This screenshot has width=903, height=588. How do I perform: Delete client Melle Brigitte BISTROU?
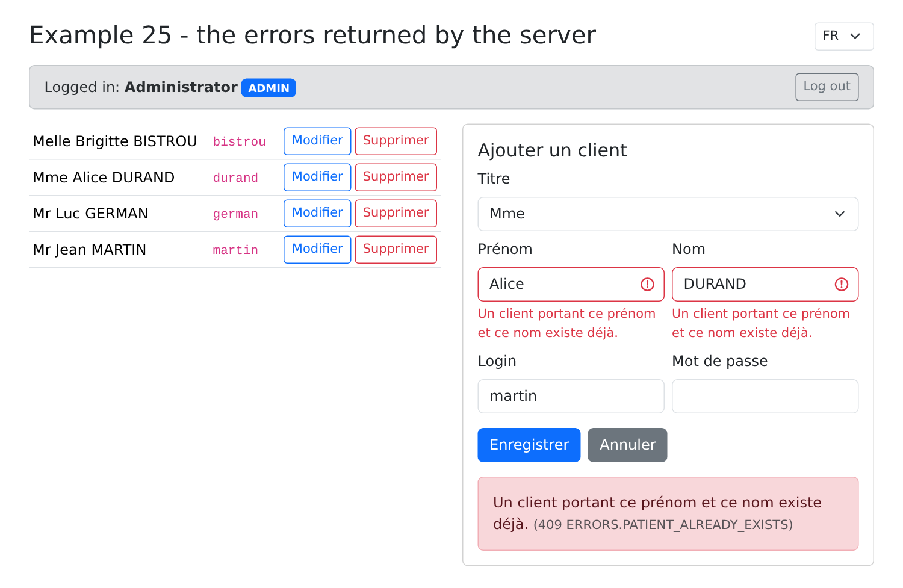396,141
